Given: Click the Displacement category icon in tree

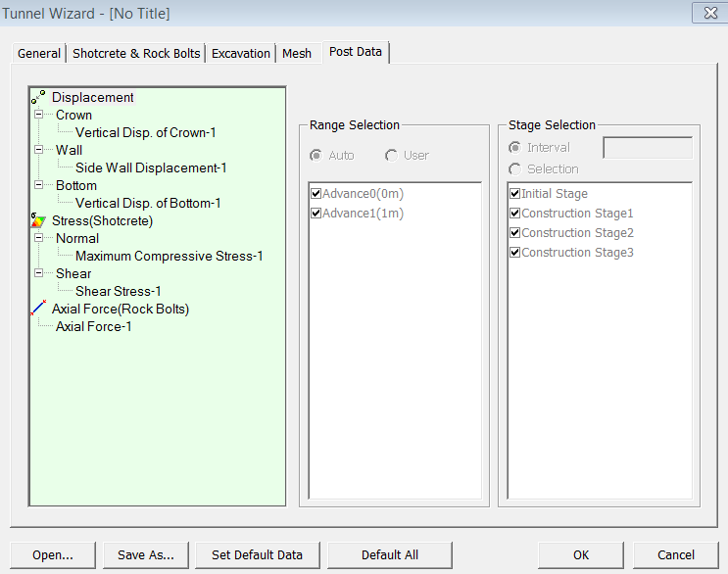Looking at the screenshot, I should 38,98.
